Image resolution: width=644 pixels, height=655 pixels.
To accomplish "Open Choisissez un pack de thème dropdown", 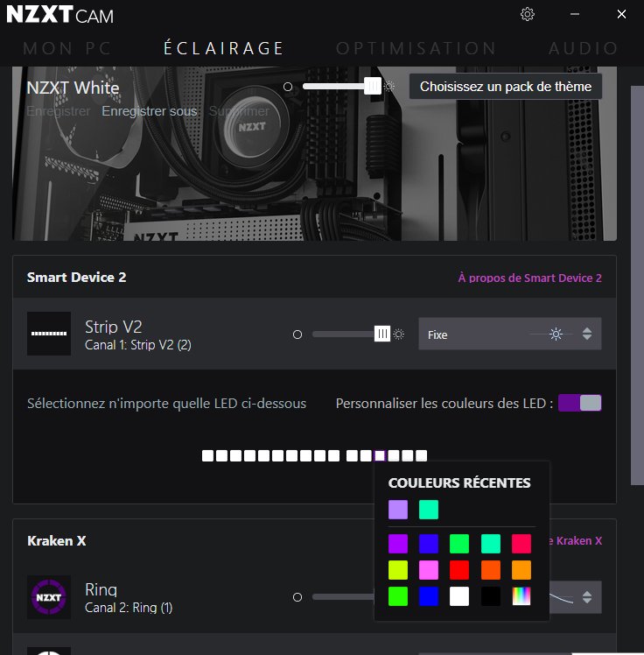I will pos(506,87).
